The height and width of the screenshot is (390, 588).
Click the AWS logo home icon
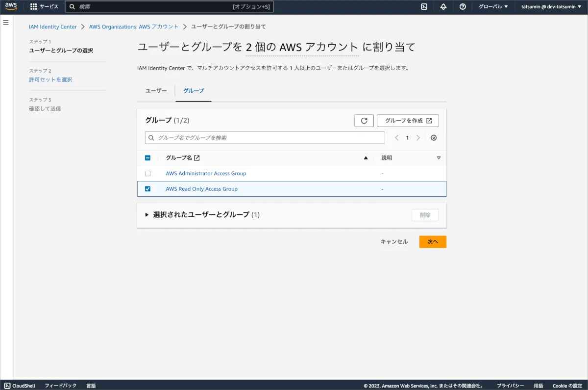pos(11,7)
